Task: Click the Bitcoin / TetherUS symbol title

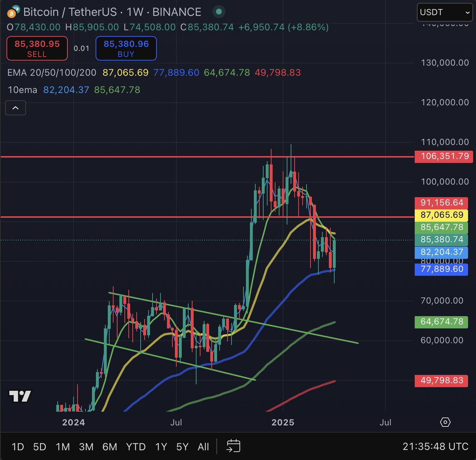Action: coord(71,12)
